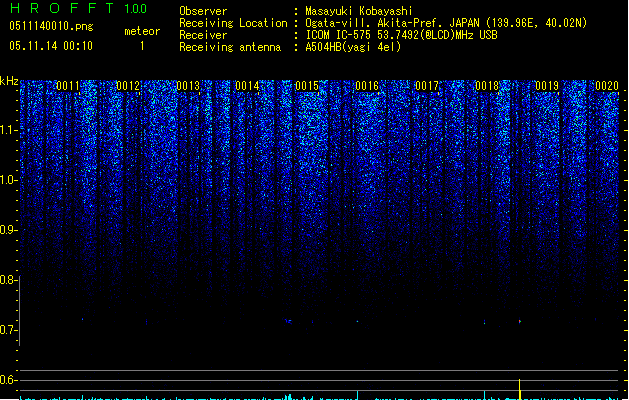Click the 0016 time marker
Image resolution: width=629 pixels, height=400 pixels.
coord(367,86)
